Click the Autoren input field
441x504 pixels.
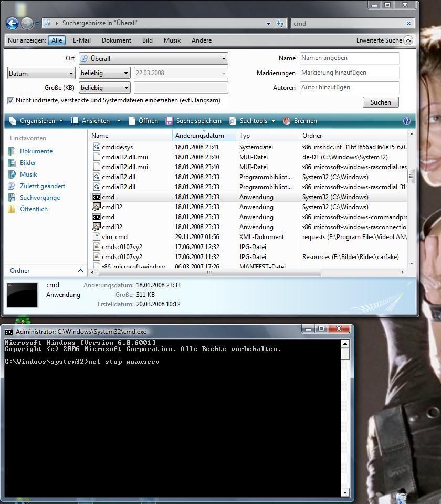click(350, 87)
